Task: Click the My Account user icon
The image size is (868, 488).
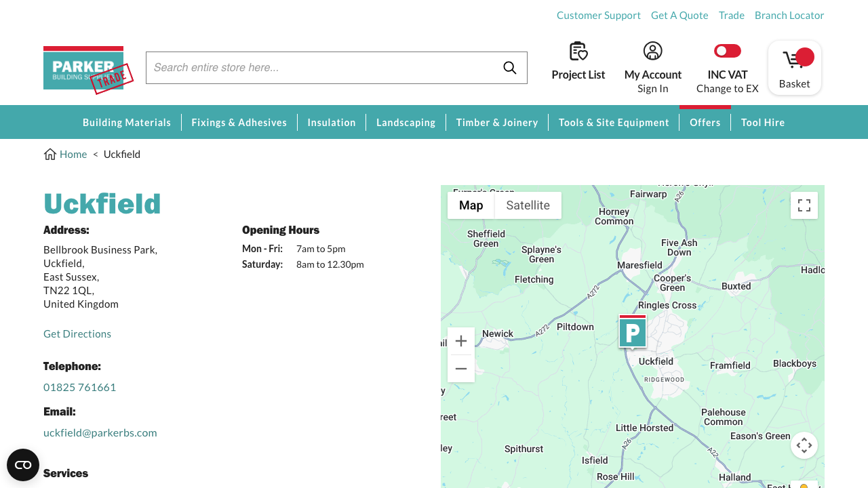Action: coord(652,52)
